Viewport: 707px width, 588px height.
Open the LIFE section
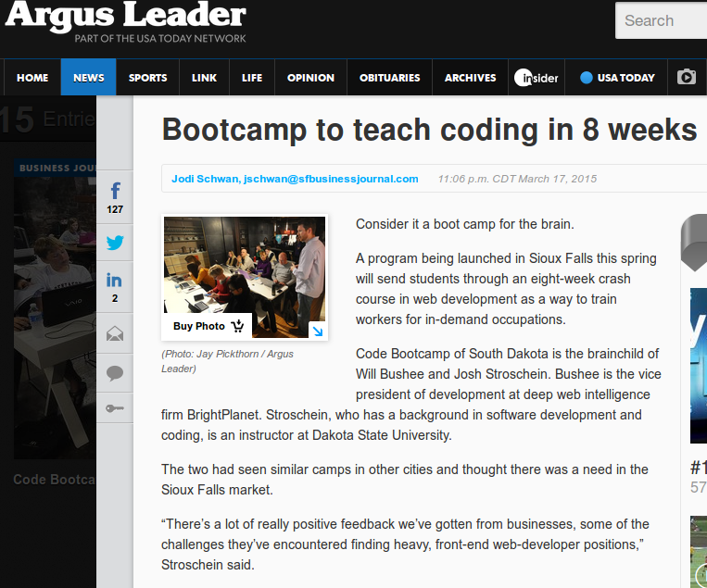click(x=252, y=78)
